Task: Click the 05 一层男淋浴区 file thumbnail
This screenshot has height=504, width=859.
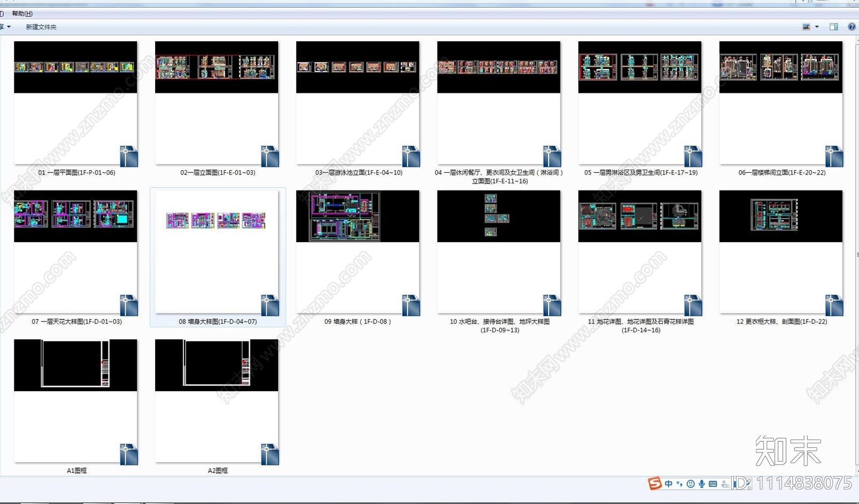Action: (640, 103)
